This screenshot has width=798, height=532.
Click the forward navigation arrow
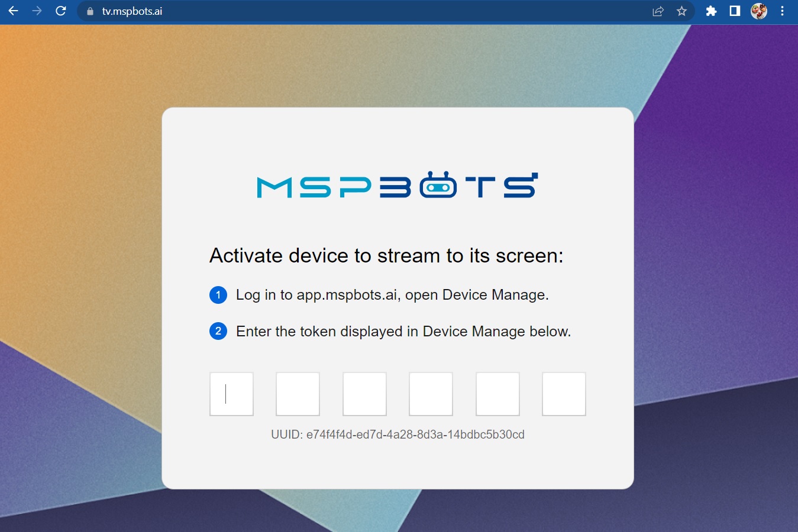tap(37, 11)
